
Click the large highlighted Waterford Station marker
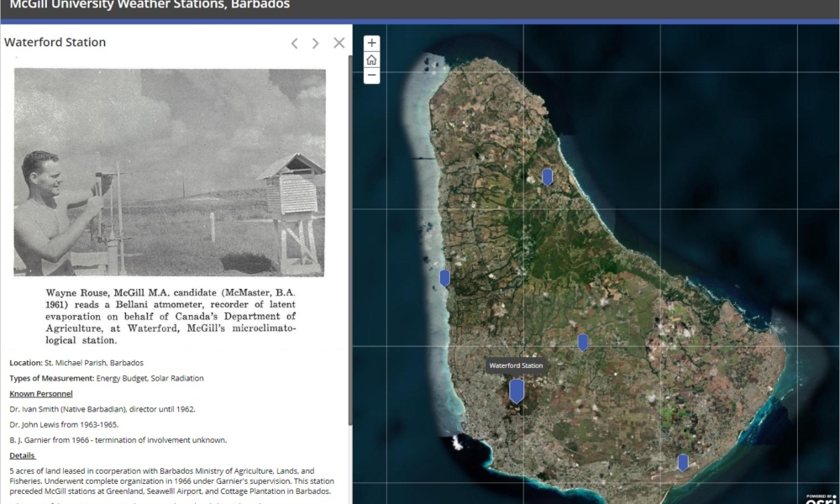coord(517,391)
